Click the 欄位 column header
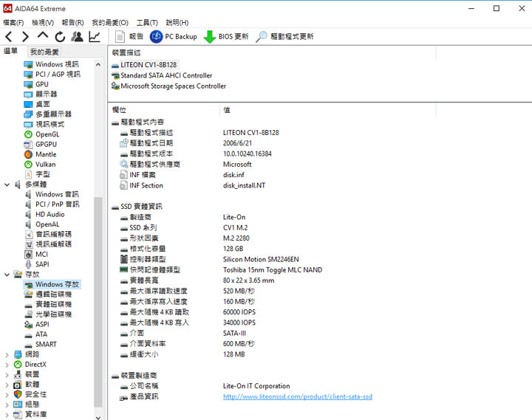This screenshot has width=532, height=420. pos(119,110)
